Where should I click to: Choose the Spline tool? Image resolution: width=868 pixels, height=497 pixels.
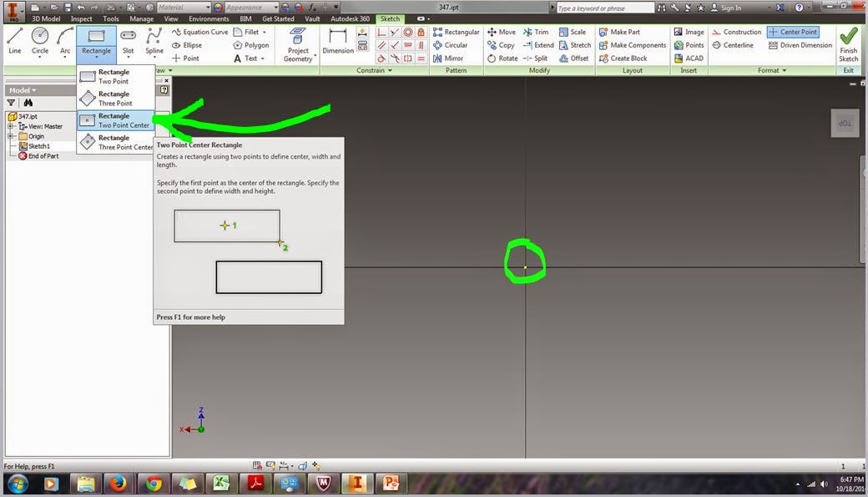pyautogui.click(x=154, y=42)
